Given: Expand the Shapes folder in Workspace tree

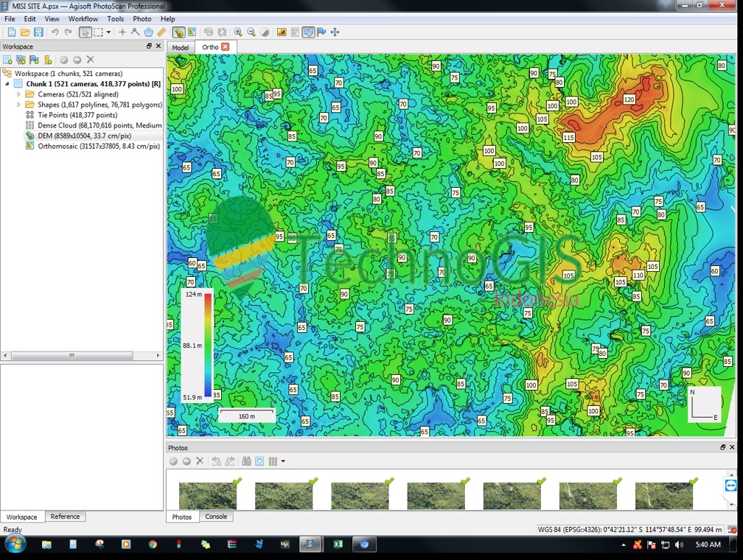Looking at the screenshot, I should 18,105.
